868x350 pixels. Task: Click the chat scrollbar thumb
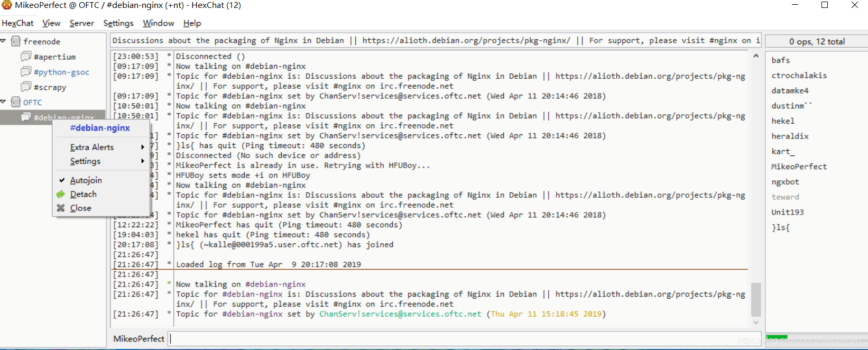(756, 299)
